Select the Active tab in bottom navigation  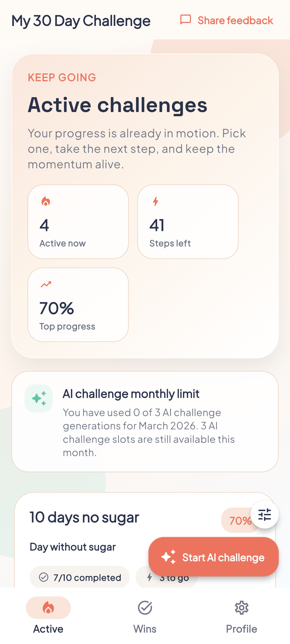pyautogui.click(x=48, y=617)
